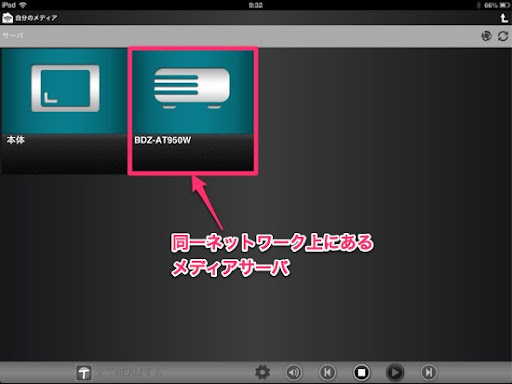Open the volume speaker control
Screen dimensions: 512x384
[294, 372]
